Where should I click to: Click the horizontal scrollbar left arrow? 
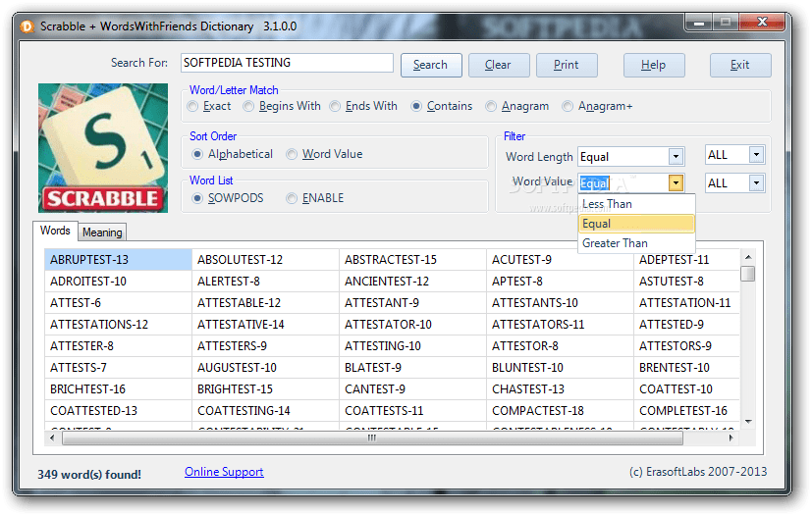click(x=52, y=439)
